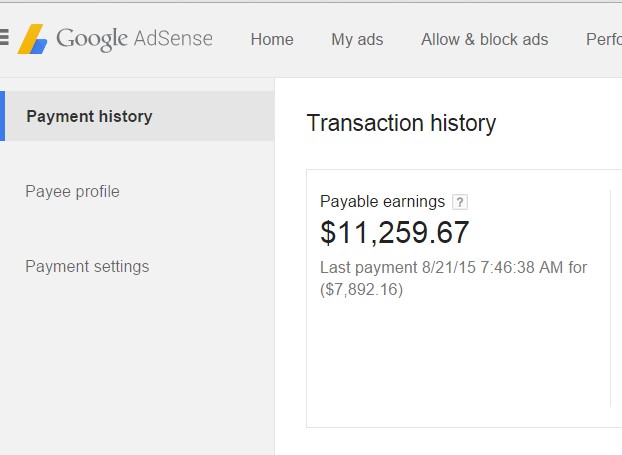Switch to Allow & block ads tab

point(484,40)
